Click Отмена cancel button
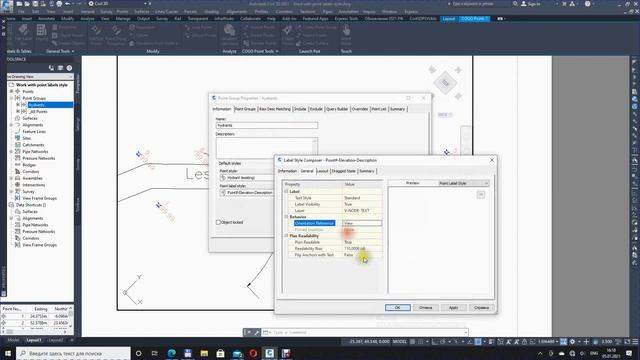Image resolution: width=640 pixels, height=360 pixels. point(425,307)
